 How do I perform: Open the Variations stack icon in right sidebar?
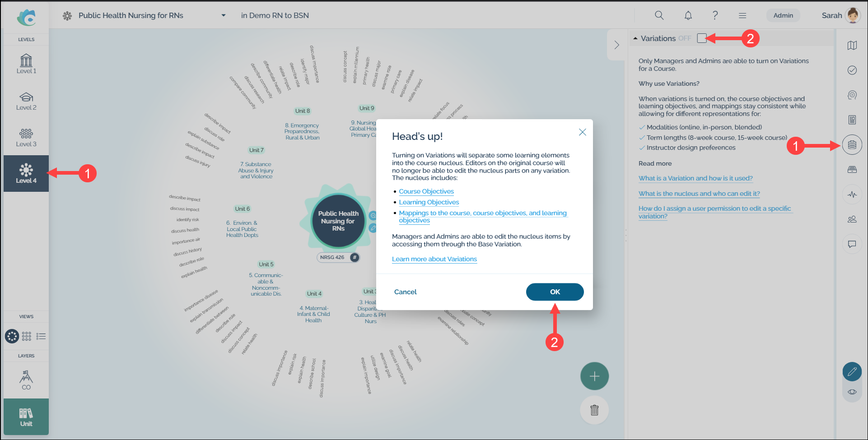[x=852, y=145]
